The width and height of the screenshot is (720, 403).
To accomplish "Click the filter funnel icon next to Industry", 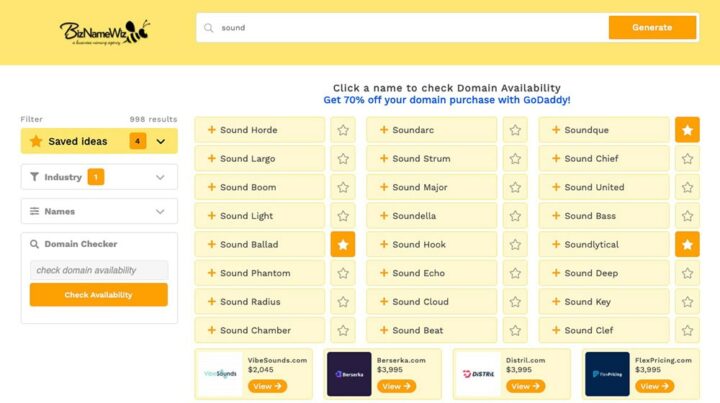I will point(35,177).
